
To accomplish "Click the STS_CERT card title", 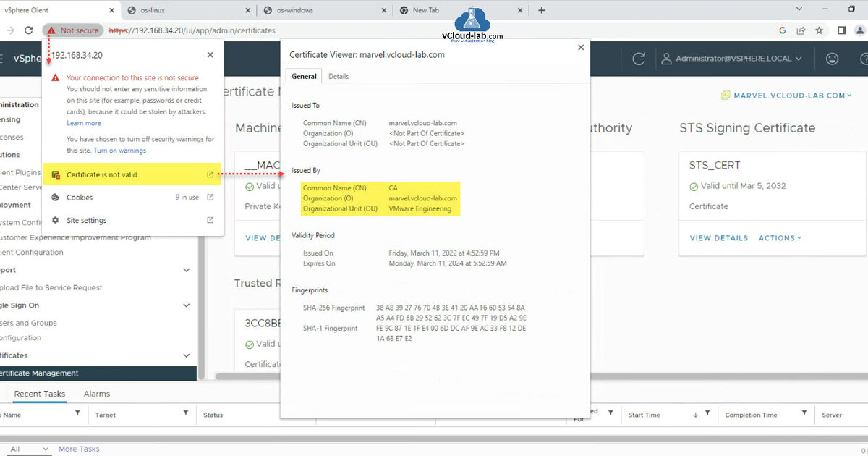I will (x=715, y=165).
